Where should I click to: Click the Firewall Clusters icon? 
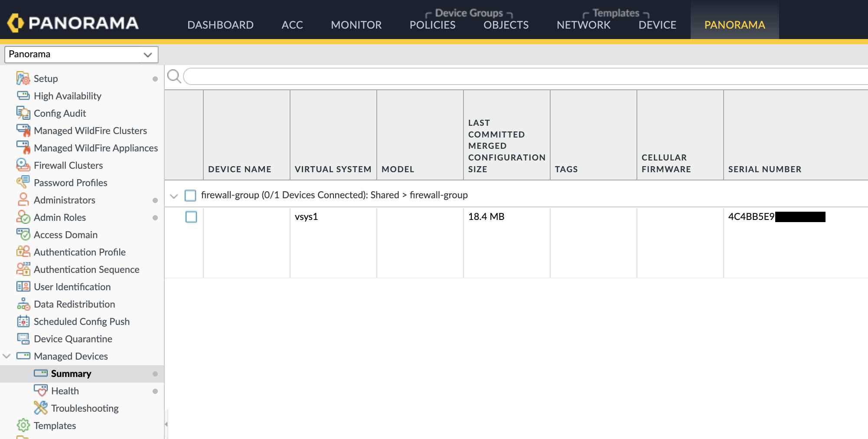tap(23, 165)
